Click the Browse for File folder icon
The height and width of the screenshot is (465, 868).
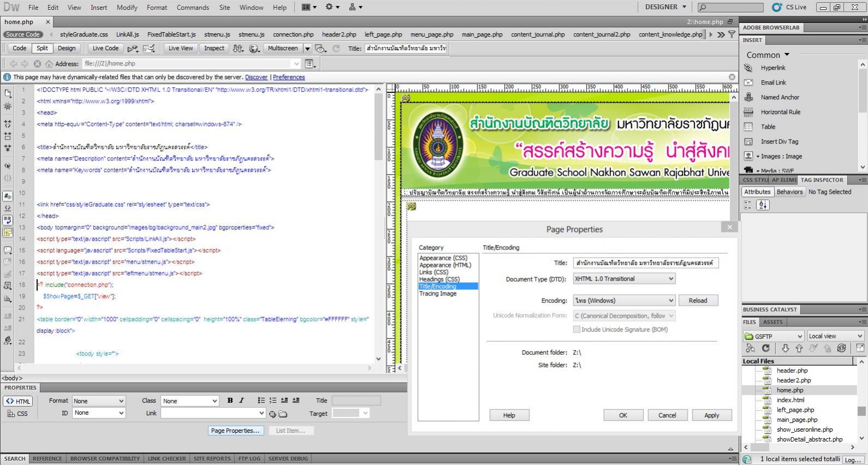283,414
